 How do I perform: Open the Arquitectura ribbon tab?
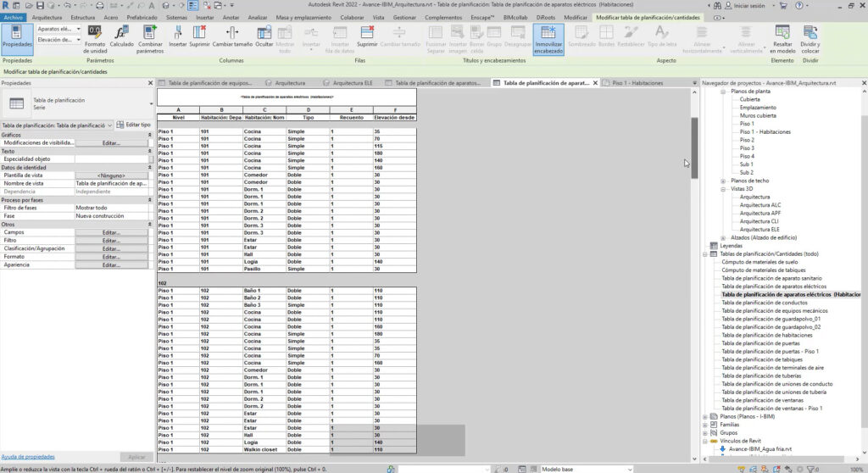(47, 17)
